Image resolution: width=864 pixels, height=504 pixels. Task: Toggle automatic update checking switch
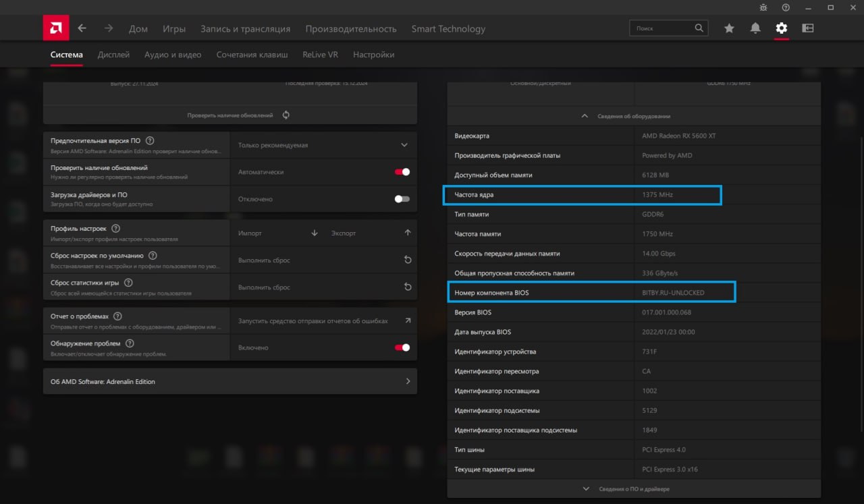(x=402, y=172)
